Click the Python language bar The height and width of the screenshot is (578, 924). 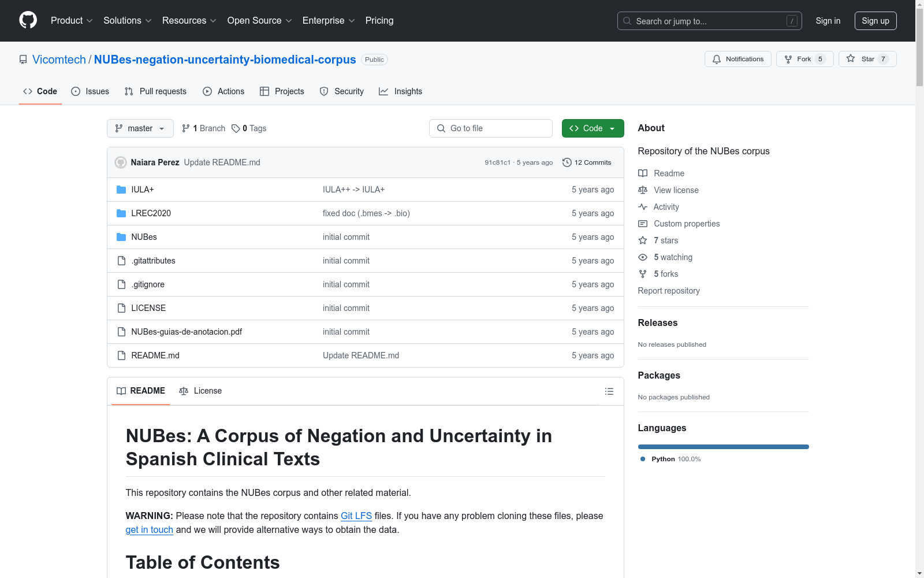pyautogui.click(x=724, y=447)
